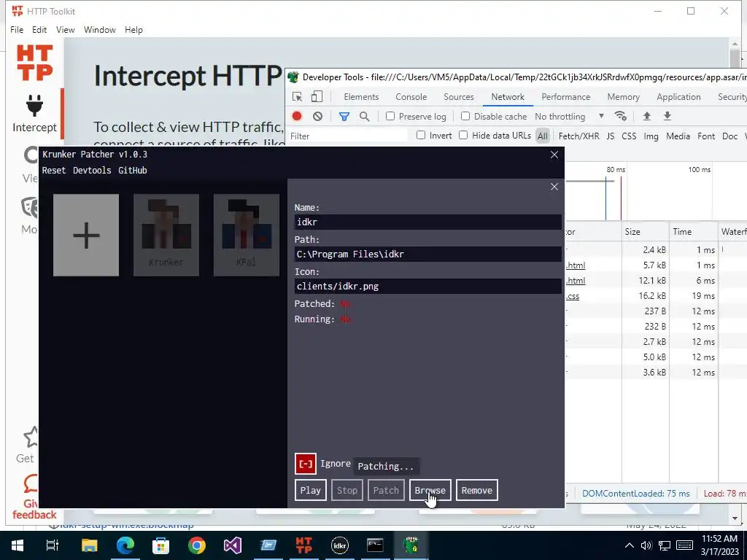Click the inspect element picker in DevTools
This screenshot has height=560, width=747.
tap(298, 97)
